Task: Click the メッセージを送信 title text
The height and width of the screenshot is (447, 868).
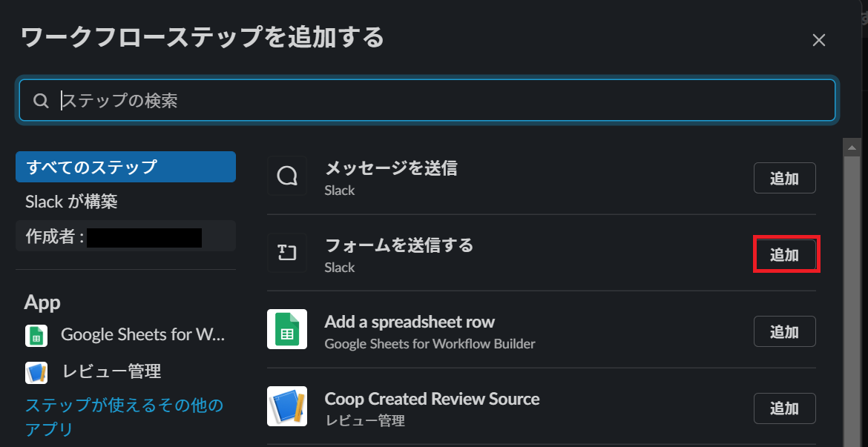Action: click(391, 168)
